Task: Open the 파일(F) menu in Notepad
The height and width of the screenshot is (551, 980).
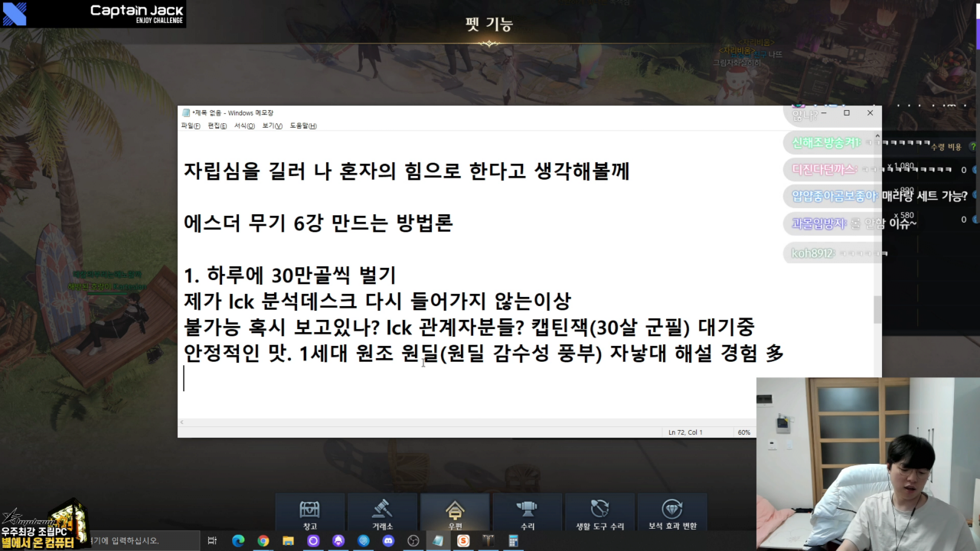Action: [191, 126]
